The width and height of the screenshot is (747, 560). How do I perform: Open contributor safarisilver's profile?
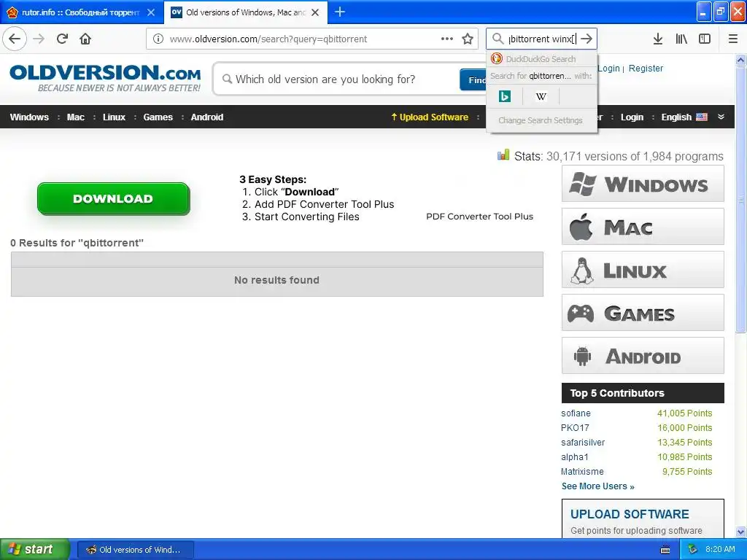click(583, 443)
